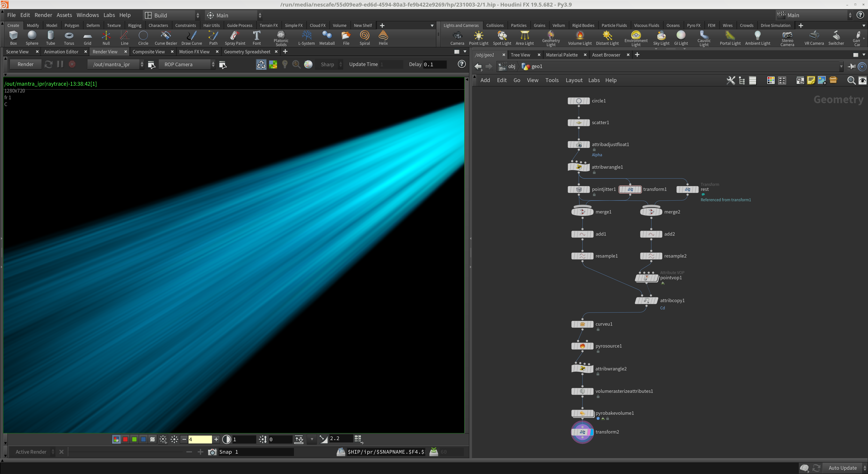Select the Helix shelf tool
Image resolution: width=868 pixels, height=474 pixels.
coord(383,38)
